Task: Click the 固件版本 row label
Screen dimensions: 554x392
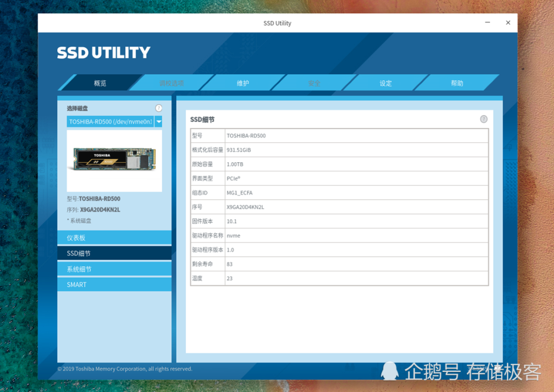Action: (202, 221)
